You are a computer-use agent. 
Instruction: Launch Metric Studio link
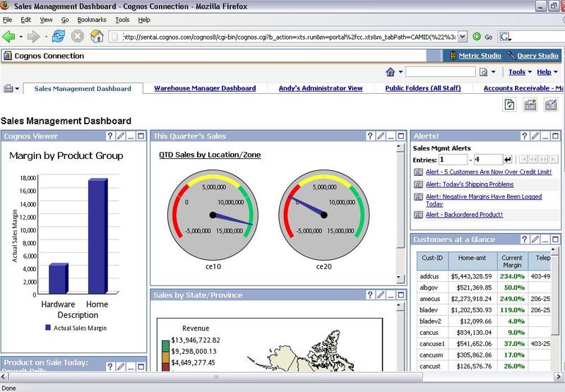tap(480, 56)
